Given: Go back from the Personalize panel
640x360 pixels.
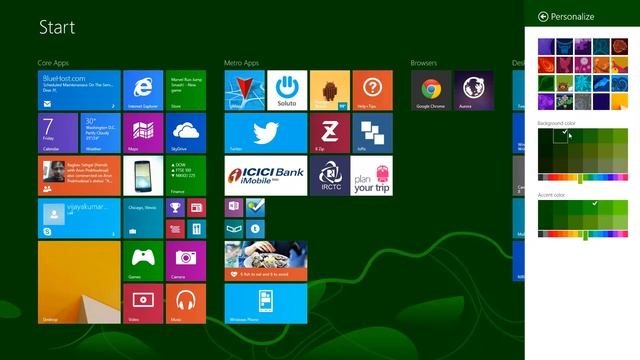Looking at the screenshot, I should [x=543, y=16].
